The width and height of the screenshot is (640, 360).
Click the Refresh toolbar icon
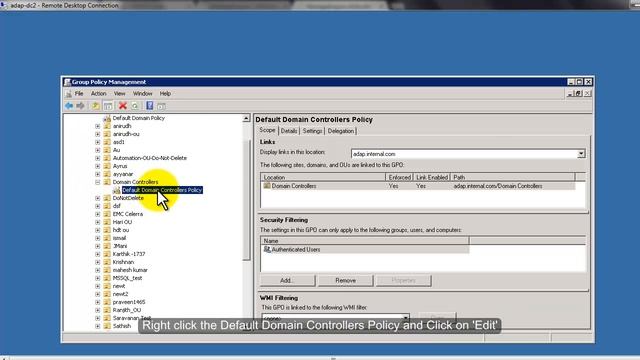[x=135, y=106]
